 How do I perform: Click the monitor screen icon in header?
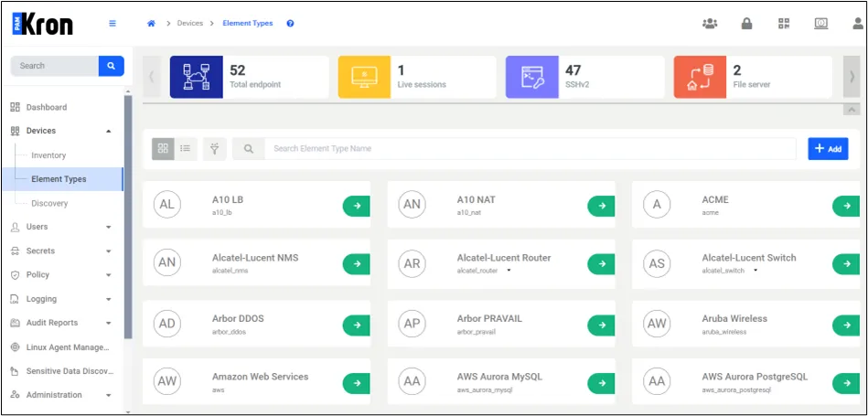pos(821,24)
